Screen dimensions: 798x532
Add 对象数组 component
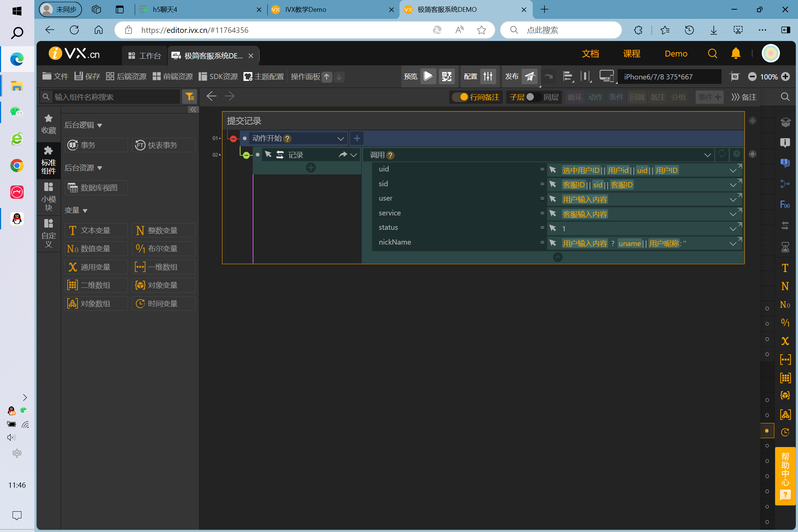click(96, 304)
